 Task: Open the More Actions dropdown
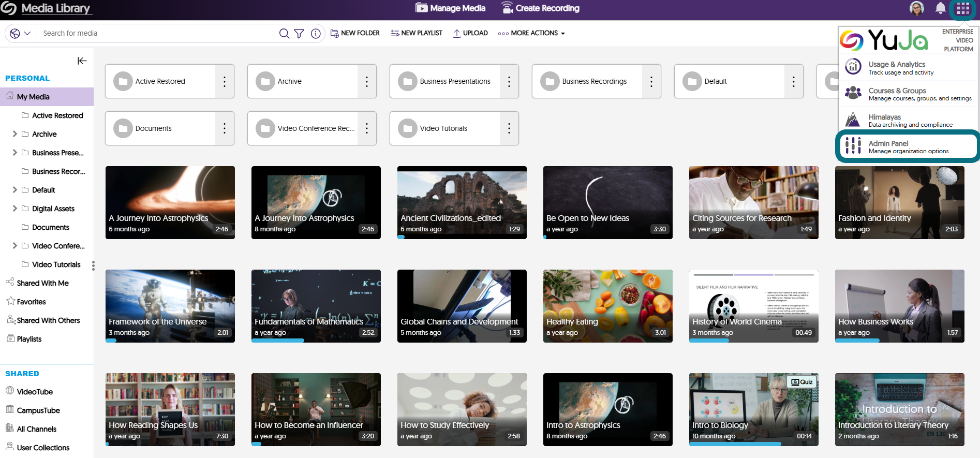531,33
